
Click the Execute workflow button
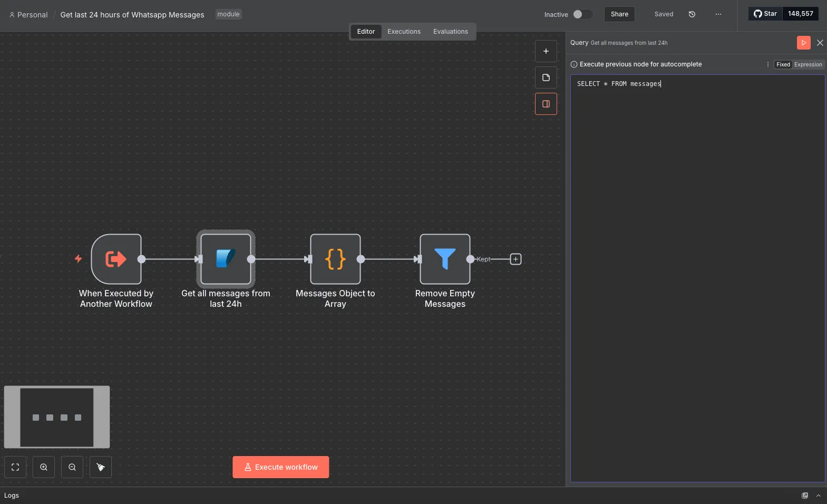click(x=281, y=467)
